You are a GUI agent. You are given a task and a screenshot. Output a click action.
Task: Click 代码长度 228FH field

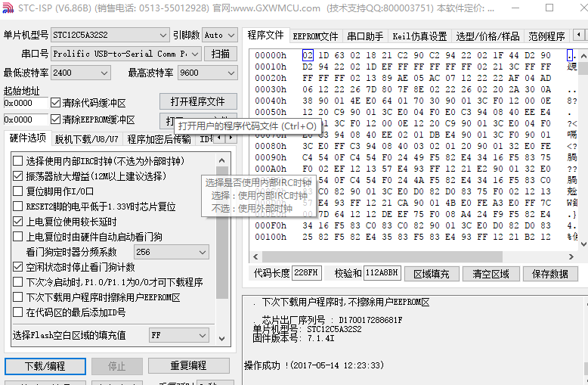[306, 273]
